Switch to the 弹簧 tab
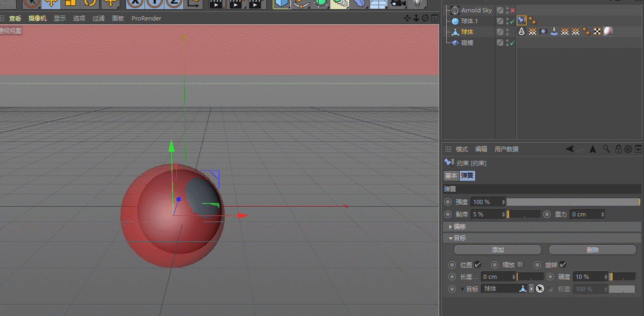Viewport: 644px width, 316px height. pos(467,175)
